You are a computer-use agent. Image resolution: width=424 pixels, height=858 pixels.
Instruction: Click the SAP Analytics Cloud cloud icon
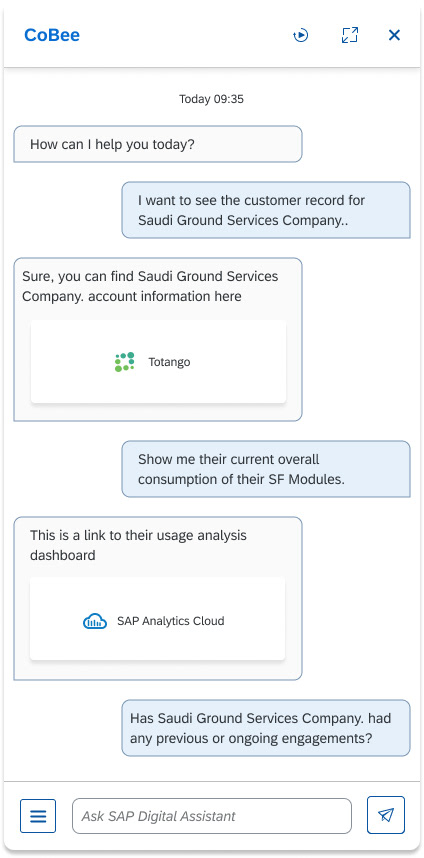tap(95, 621)
